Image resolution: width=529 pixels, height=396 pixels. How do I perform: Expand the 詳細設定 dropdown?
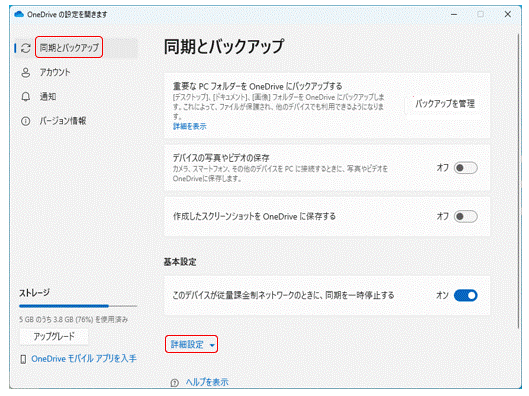(192, 344)
